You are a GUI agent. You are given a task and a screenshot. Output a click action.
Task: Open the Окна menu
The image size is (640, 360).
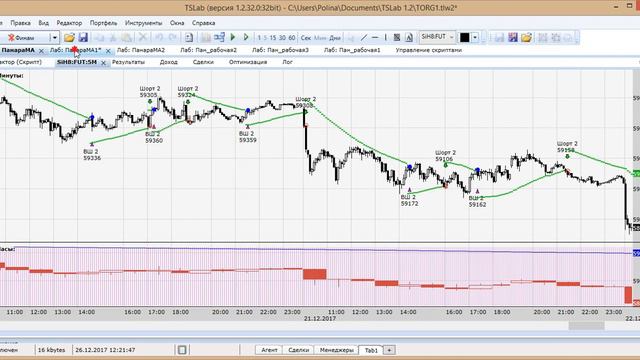pyautogui.click(x=177, y=23)
